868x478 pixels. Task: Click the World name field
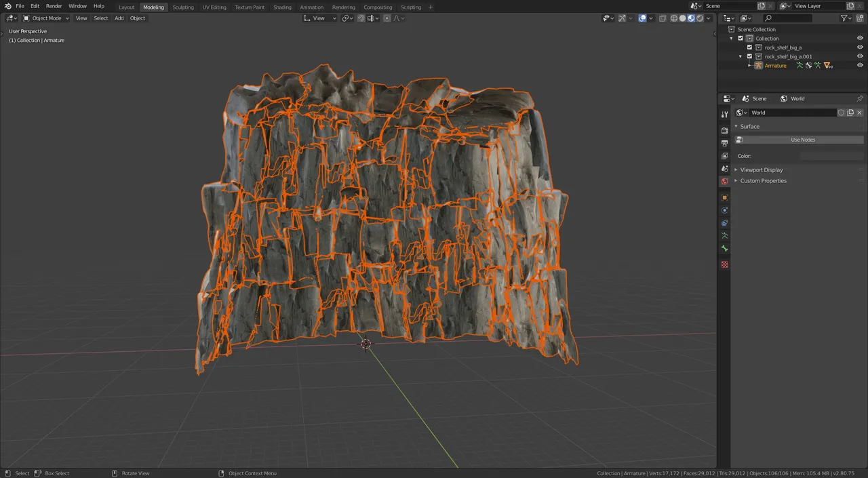coord(793,113)
